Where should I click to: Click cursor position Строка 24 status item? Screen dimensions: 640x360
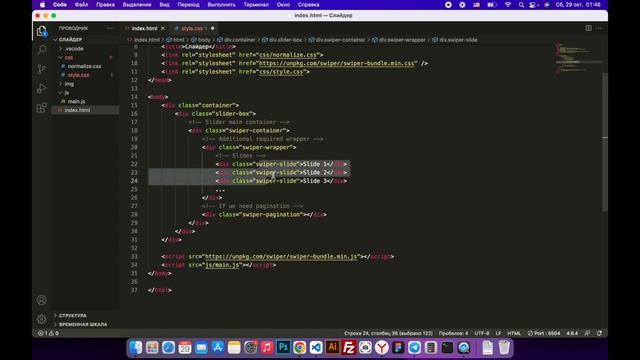[x=388, y=333]
